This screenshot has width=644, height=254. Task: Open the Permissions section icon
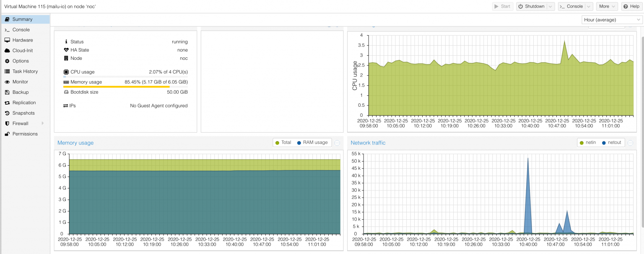click(x=8, y=133)
